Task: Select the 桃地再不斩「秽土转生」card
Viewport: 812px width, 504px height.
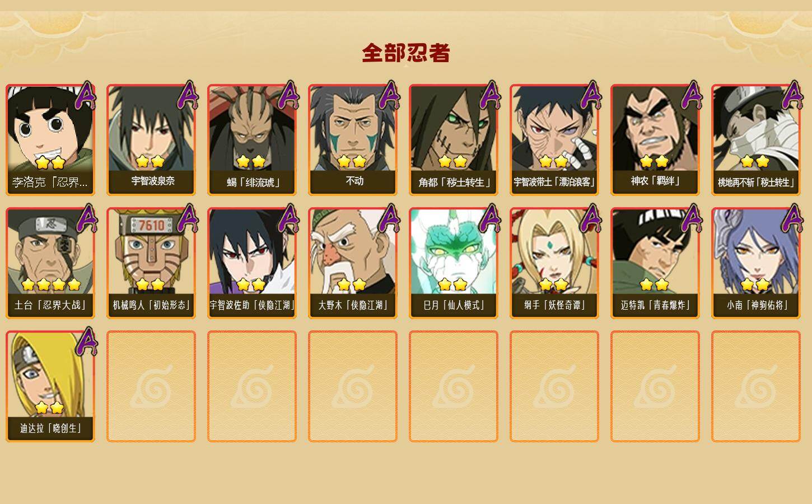Action: click(x=756, y=140)
